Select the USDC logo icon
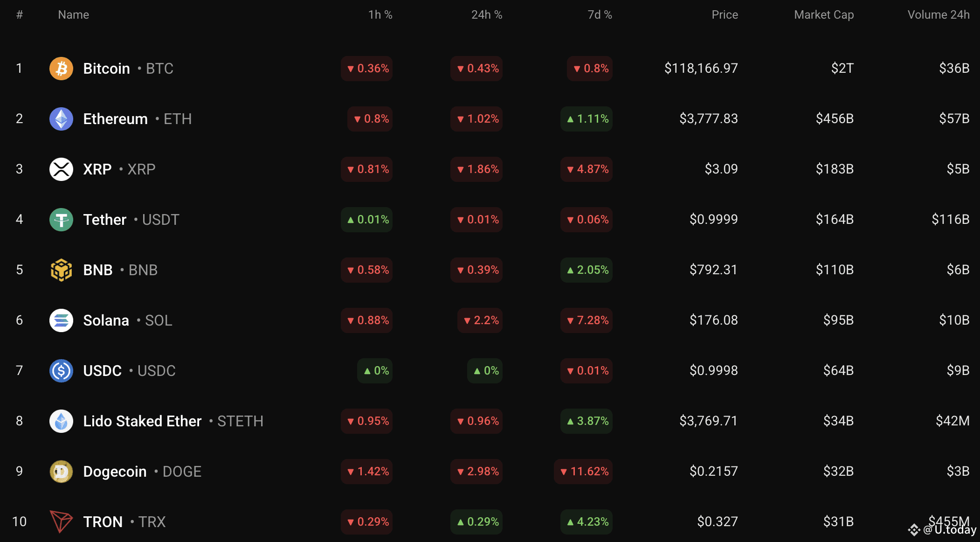 [61, 371]
